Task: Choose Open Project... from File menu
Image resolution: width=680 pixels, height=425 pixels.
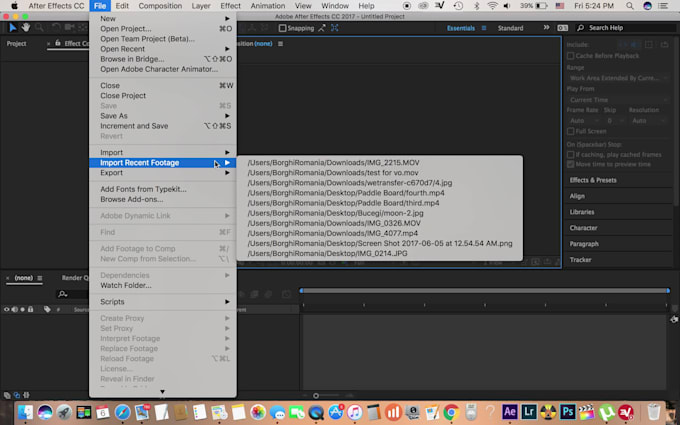Action: 163,29
